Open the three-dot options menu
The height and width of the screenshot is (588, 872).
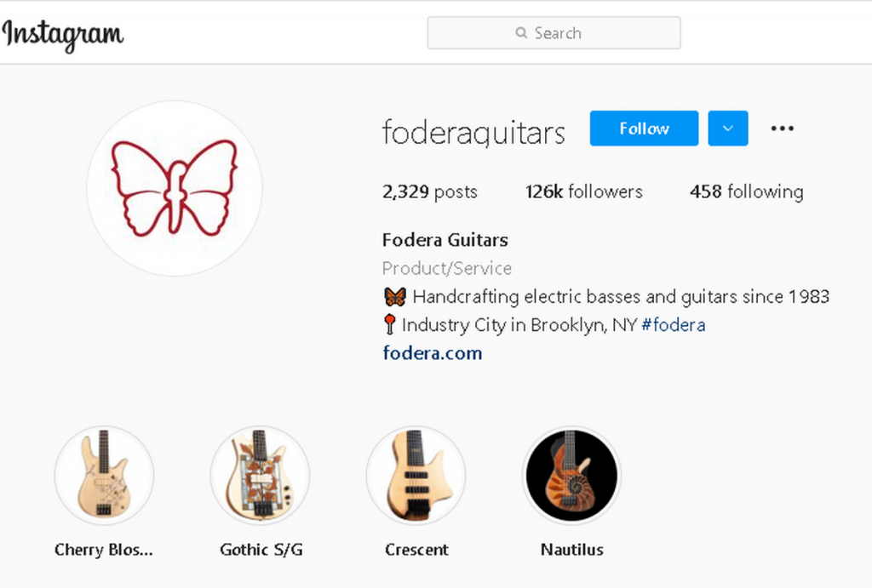[782, 128]
